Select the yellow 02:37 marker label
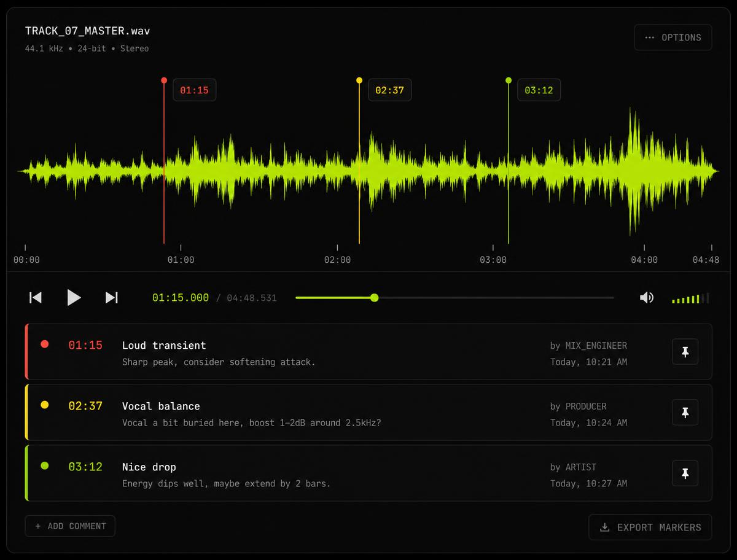This screenshot has width=737, height=560. 389,90
